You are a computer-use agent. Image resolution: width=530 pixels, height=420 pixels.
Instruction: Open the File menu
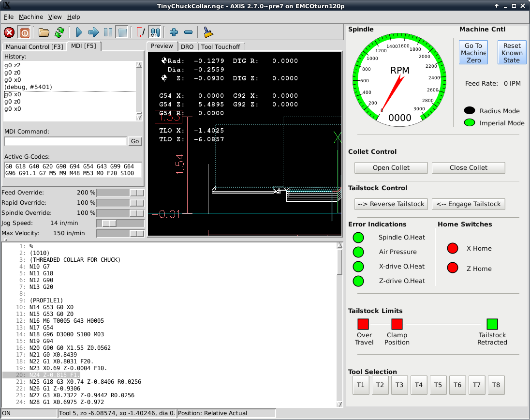(9, 17)
